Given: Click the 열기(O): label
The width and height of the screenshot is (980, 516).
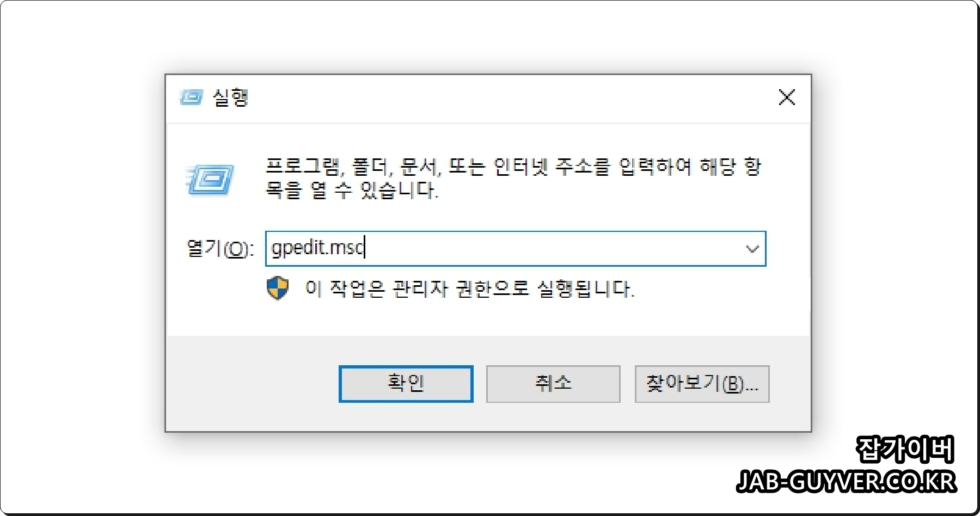Looking at the screenshot, I should (x=220, y=249).
